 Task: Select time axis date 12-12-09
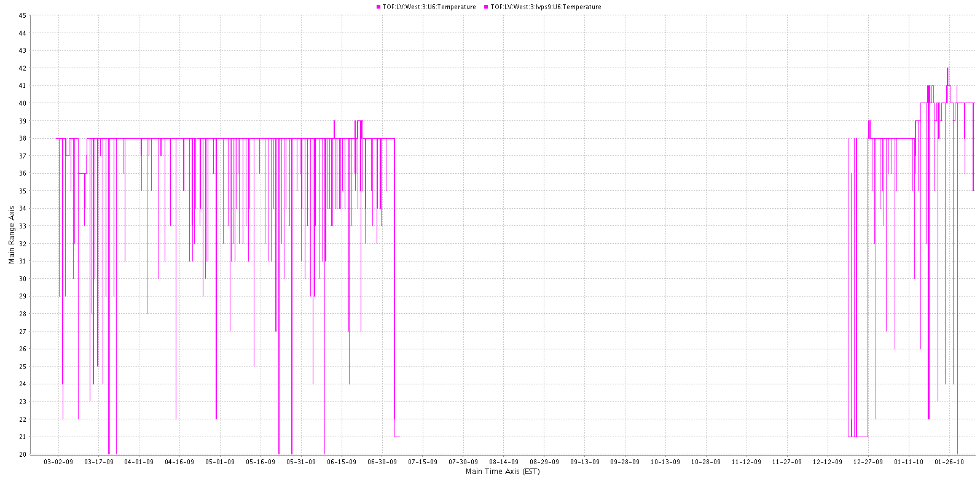pos(828,462)
